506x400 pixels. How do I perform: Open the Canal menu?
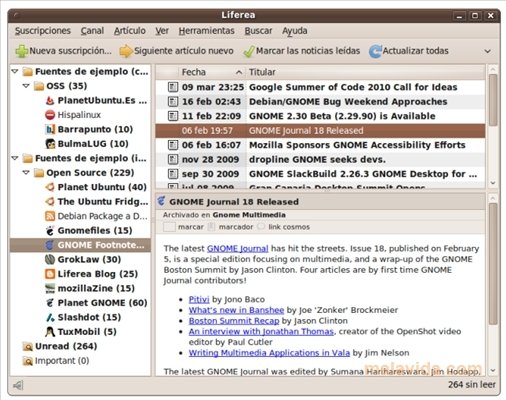pos(92,31)
